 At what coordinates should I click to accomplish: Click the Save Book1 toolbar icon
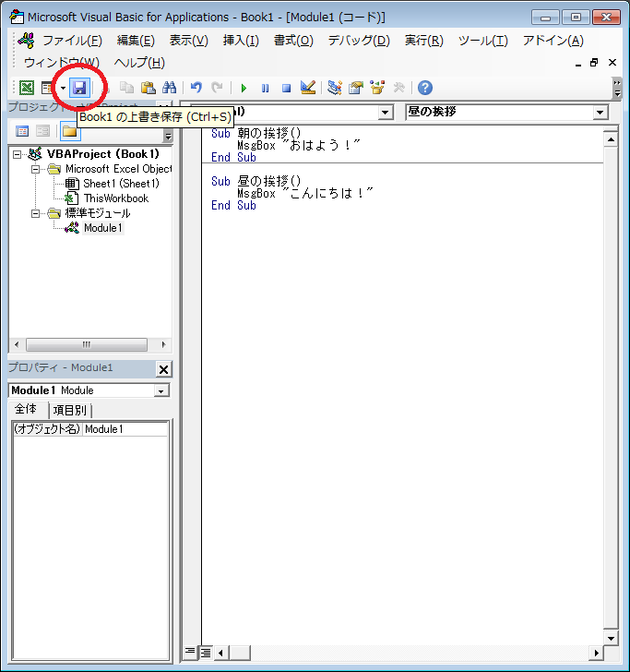click(x=79, y=88)
